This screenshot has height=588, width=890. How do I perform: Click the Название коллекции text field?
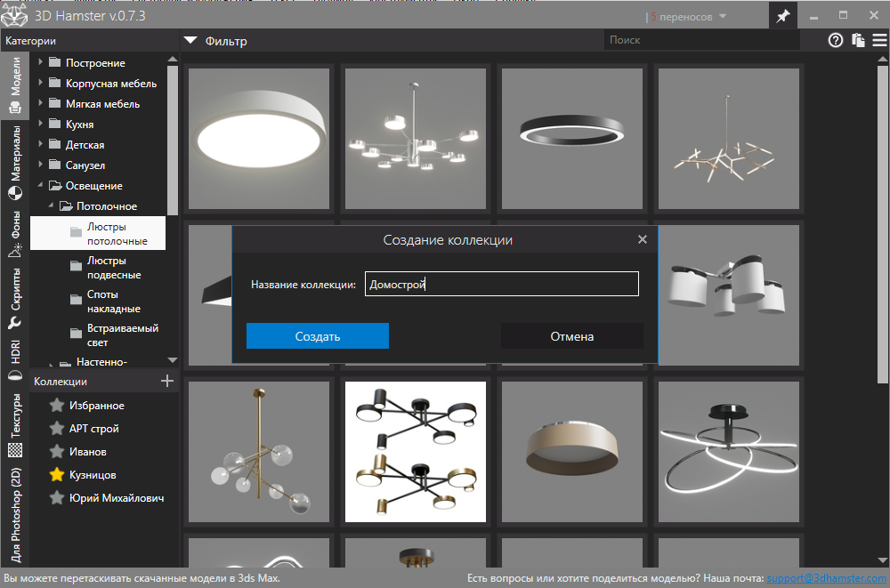click(502, 284)
